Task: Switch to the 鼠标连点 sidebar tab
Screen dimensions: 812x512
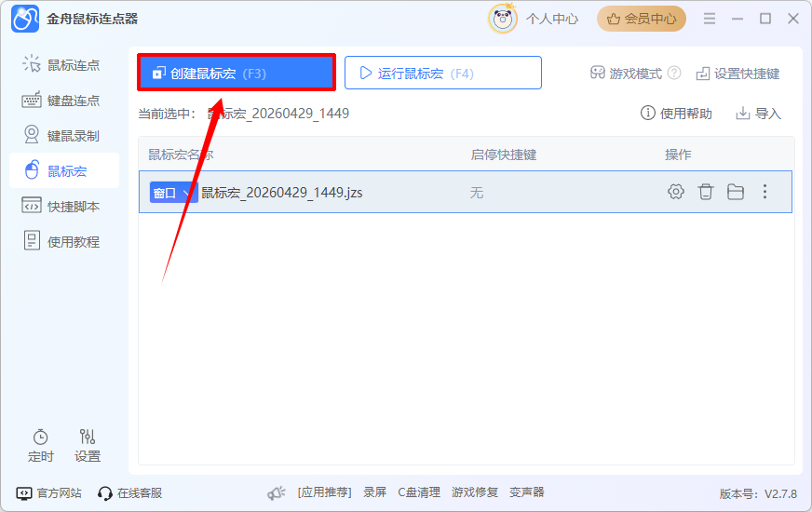Action: tap(64, 65)
